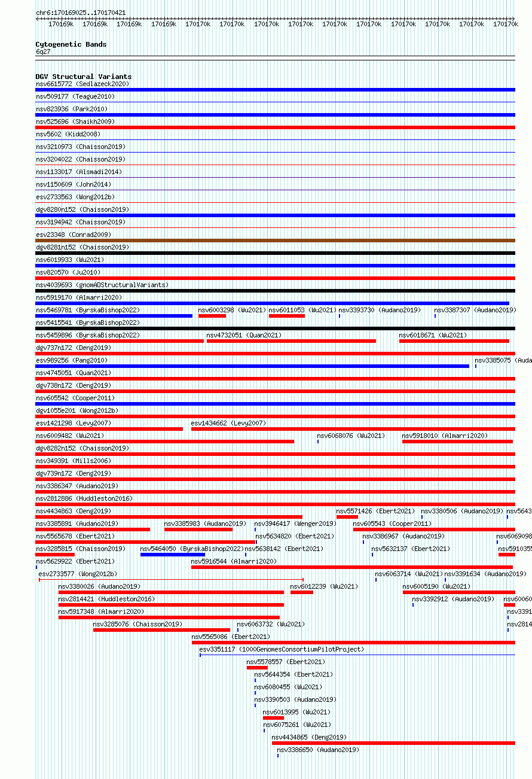The height and width of the screenshot is (779, 532).
Task: Click nsv3387307 (Audano2019) label
Action: tap(475, 310)
